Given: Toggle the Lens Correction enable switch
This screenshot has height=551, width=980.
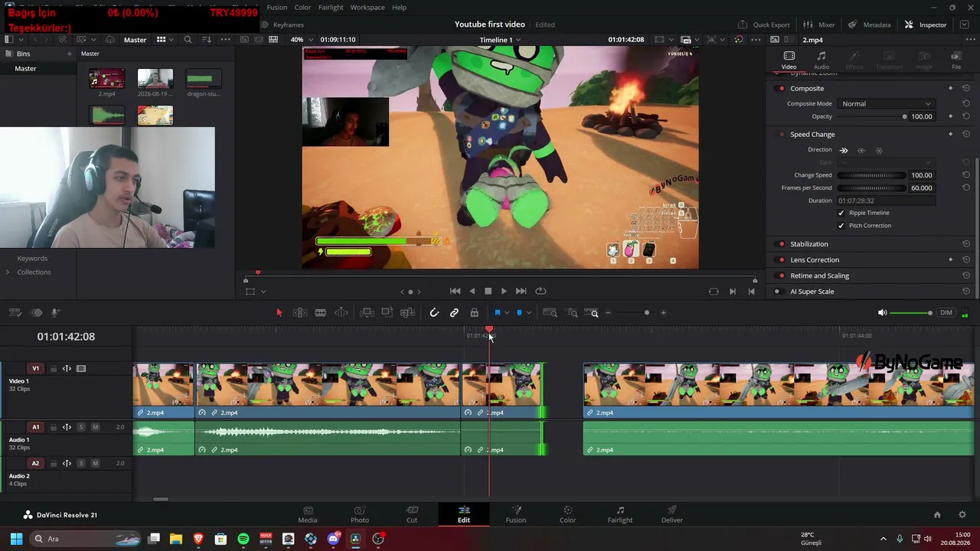Looking at the screenshot, I should [x=781, y=260].
